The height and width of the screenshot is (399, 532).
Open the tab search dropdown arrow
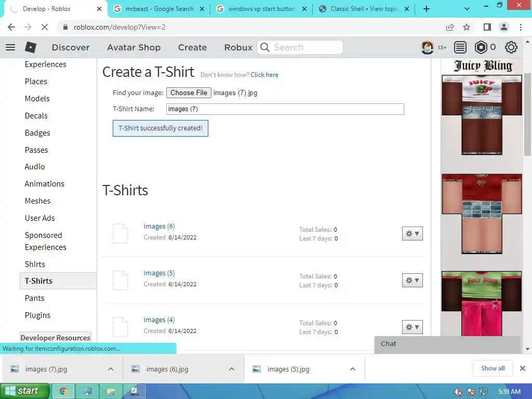click(x=467, y=9)
